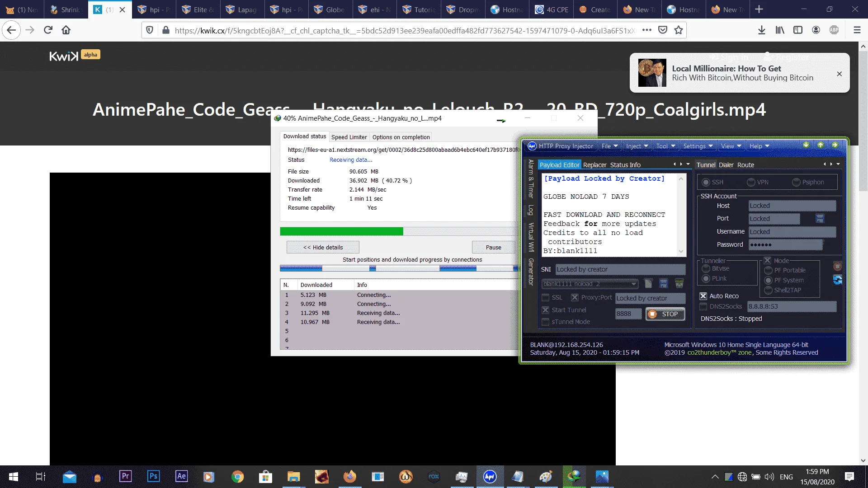The height and width of the screenshot is (488, 868).
Task: Open Adobe Premiere Pro from taskbar
Action: click(125, 476)
